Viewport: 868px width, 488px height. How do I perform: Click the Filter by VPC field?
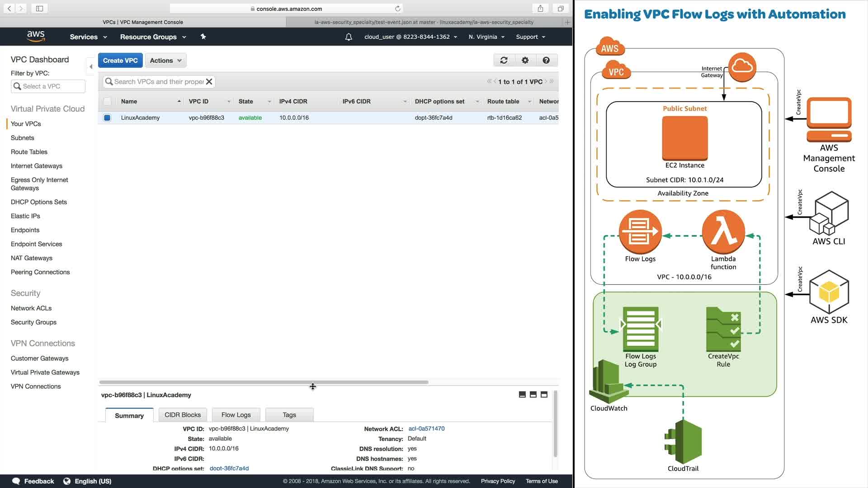click(x=48, y=86)
